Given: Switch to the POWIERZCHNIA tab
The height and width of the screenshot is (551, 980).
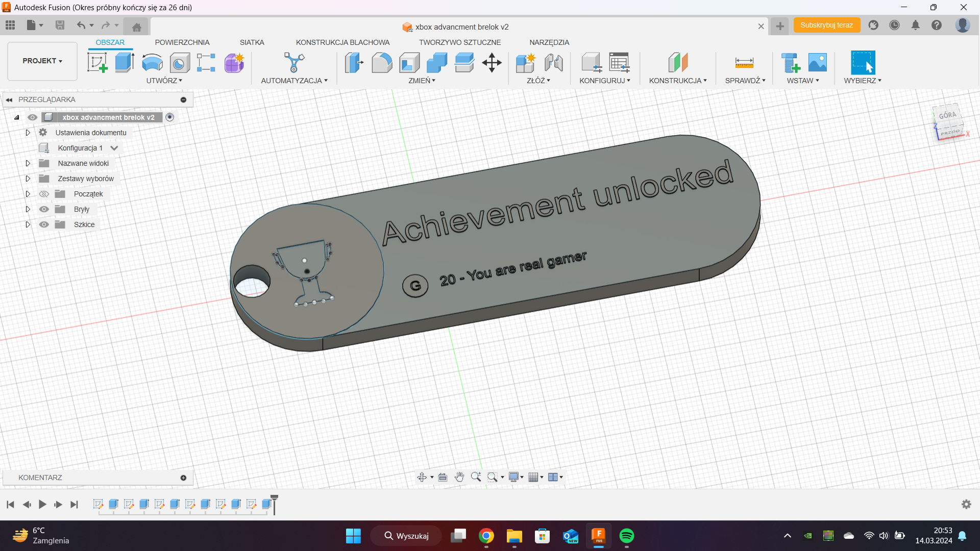Looking at the screenshot, I should point(182,42).
